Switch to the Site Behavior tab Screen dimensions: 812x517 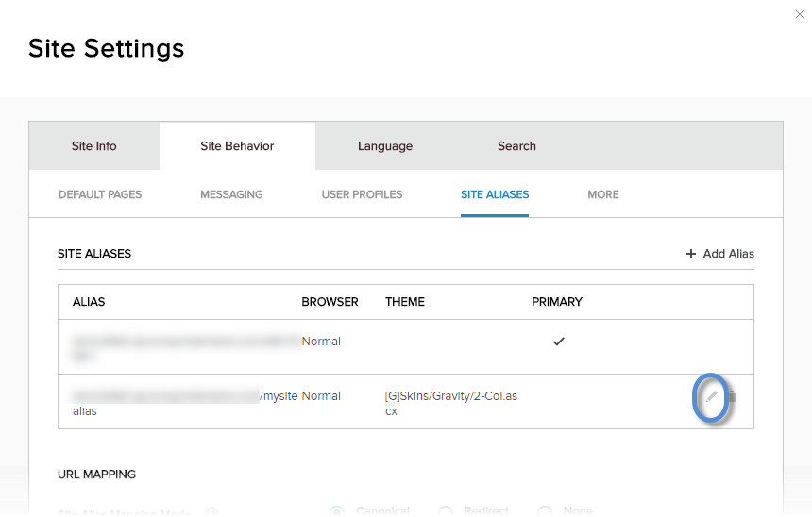pos(237,146)
